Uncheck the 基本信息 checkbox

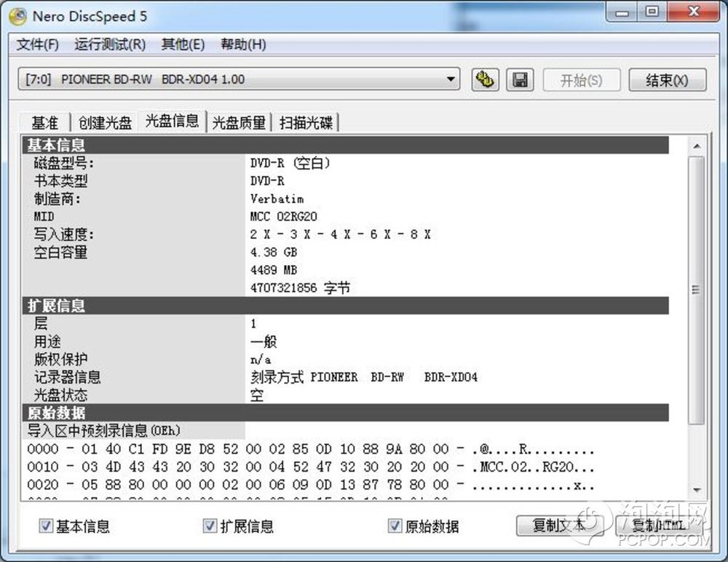45,526
